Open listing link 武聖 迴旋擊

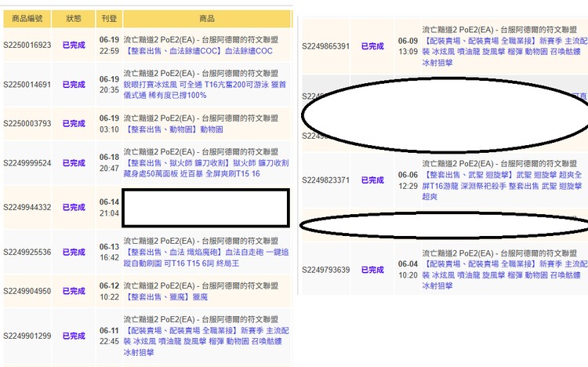click(503, 185)
